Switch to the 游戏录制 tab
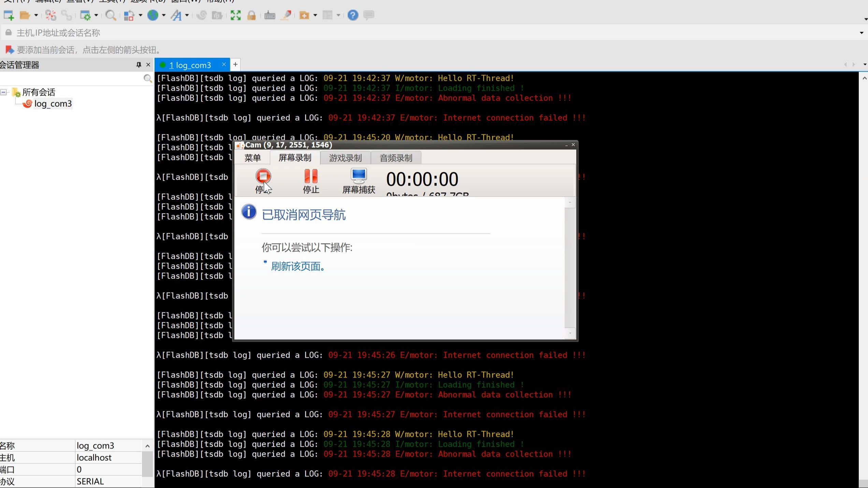 tap(345, 158)
